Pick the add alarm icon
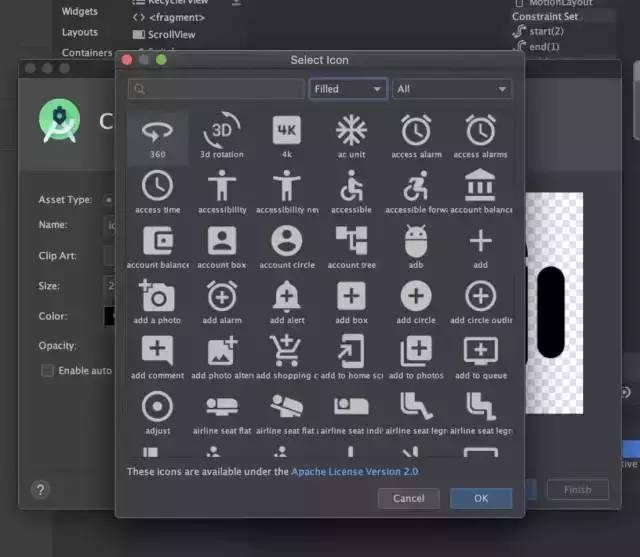The height and width of the screenshot is (557, 640). (x=222, y=303)
